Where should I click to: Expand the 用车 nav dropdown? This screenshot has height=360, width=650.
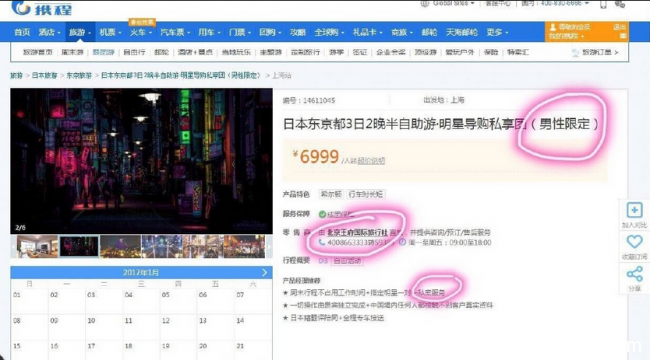(219, 33)
